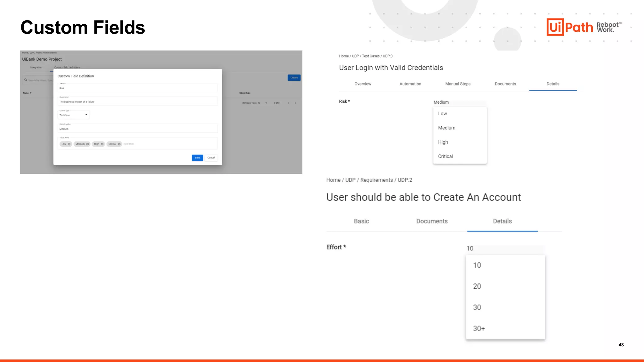Click the Create button
Viewport: 644px width, 362px height.
coord(294,78)
